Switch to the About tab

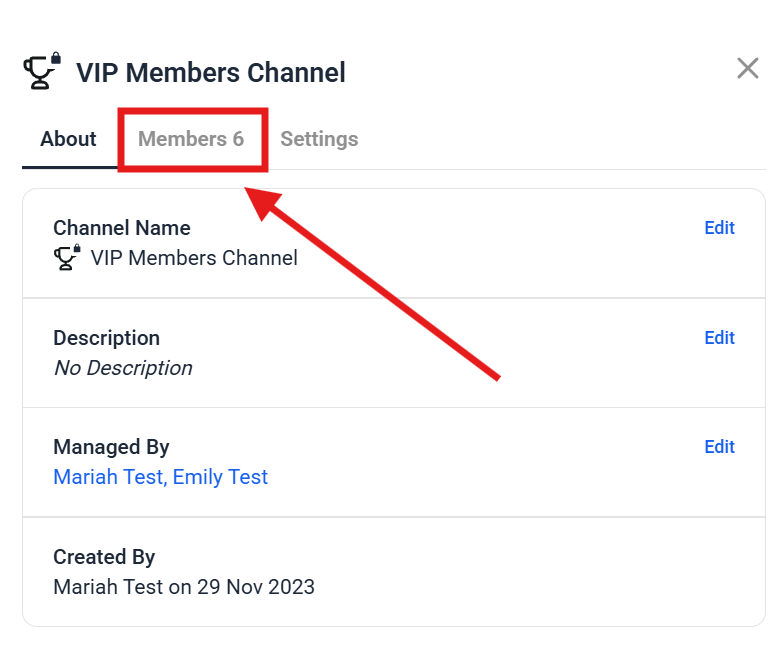pos(68,139)
